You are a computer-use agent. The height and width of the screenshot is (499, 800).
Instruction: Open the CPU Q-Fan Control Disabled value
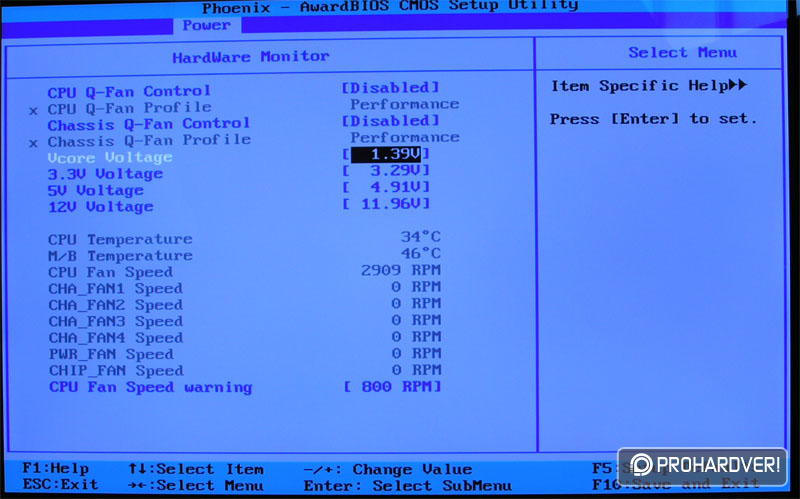(x=390, y=88)
